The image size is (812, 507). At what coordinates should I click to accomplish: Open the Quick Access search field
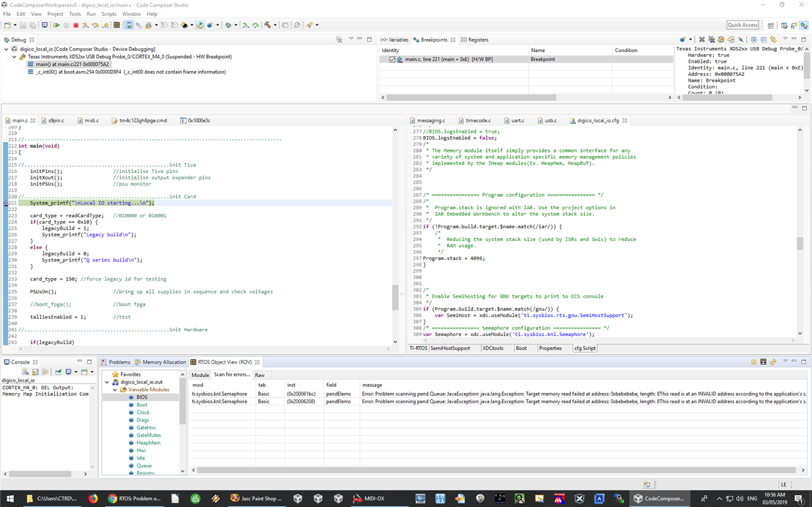point(743,25)
